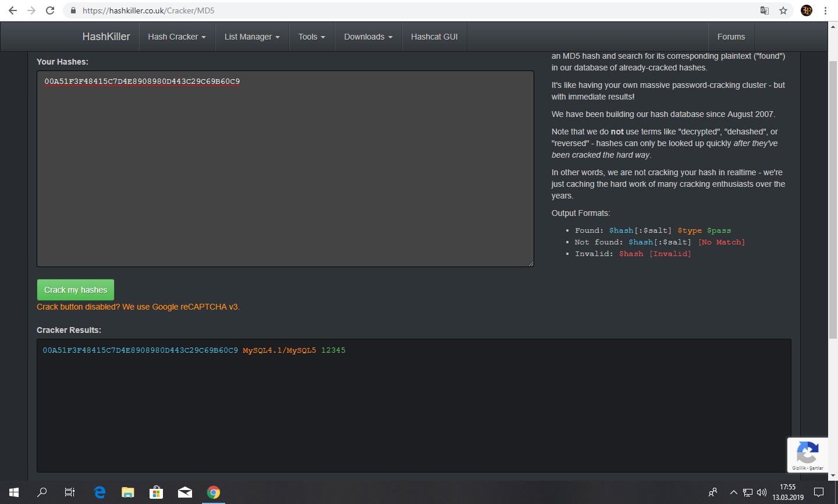The image size is (838, 504).
Task: Expand the Tools dropdown menu
Action: coord(312,37)
